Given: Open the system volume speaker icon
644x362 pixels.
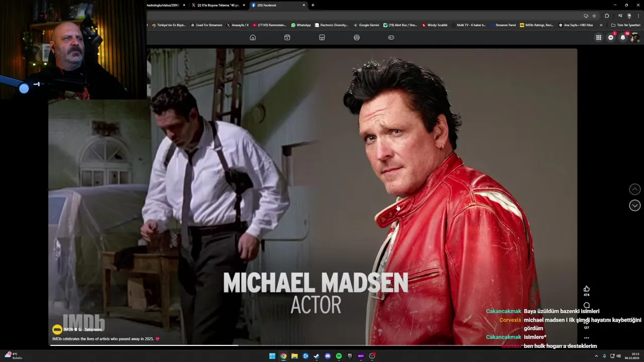Looking at the screenshot, I should pyautogui.click(x=618, y=356).
